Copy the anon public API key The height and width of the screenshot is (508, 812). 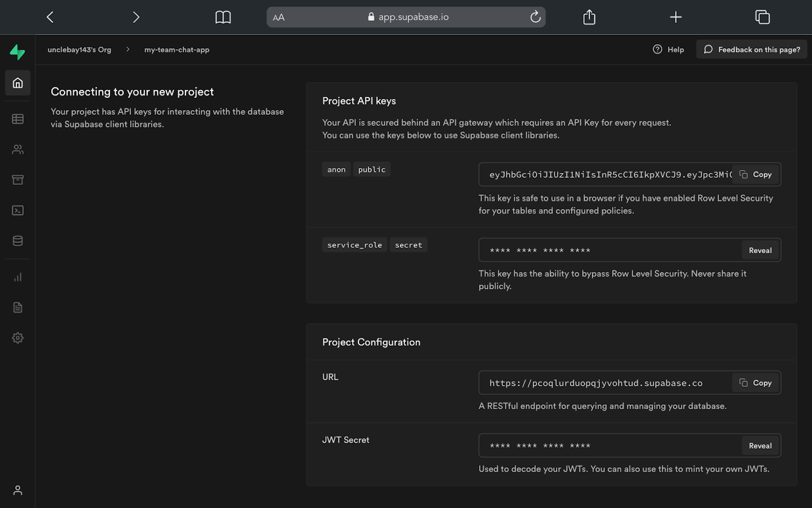tap(756, 174)
